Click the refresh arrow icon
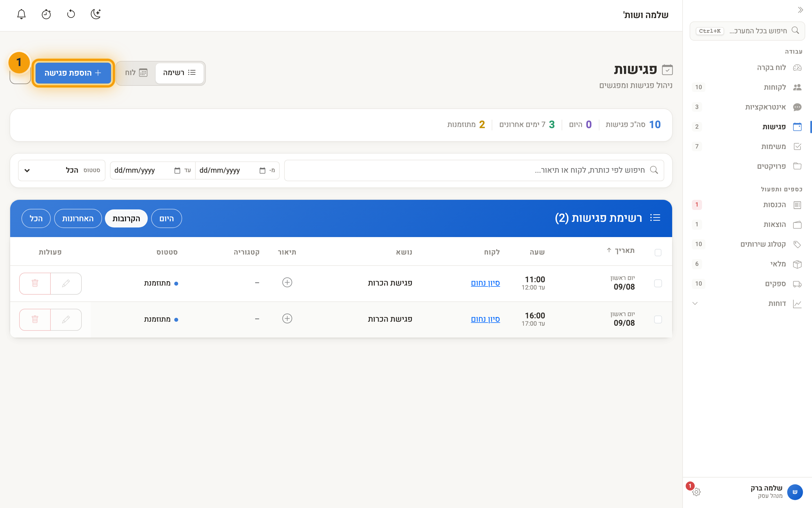Viewport: 812px width, 508px height. (x=71, y=14)
